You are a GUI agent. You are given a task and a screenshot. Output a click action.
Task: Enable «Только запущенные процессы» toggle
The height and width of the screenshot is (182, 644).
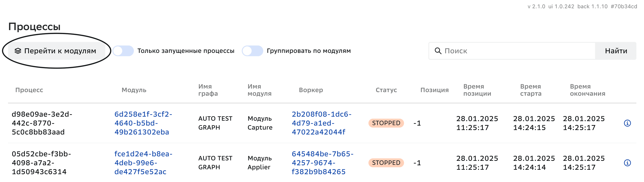pyautogui.click(x=123, y=50)
